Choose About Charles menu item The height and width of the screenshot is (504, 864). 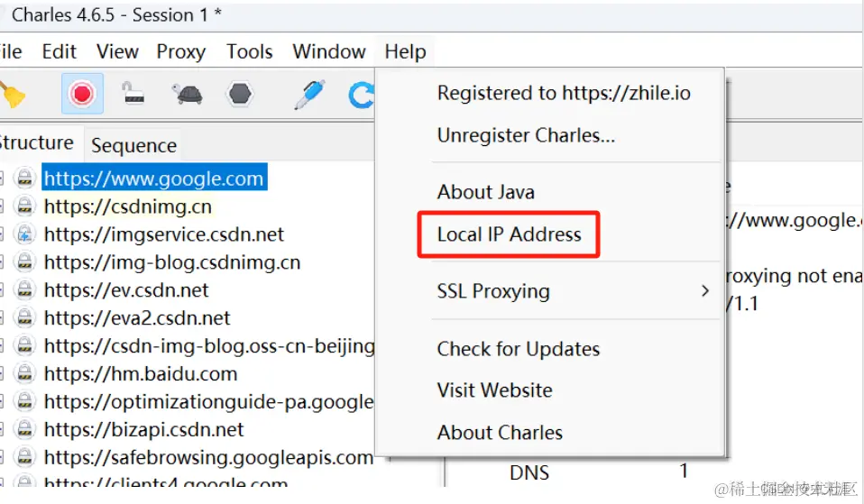[x=500, y=433]
